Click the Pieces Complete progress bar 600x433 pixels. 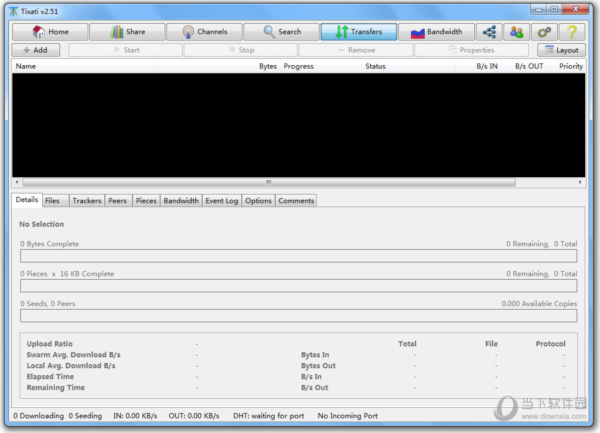tap(298, 286)
